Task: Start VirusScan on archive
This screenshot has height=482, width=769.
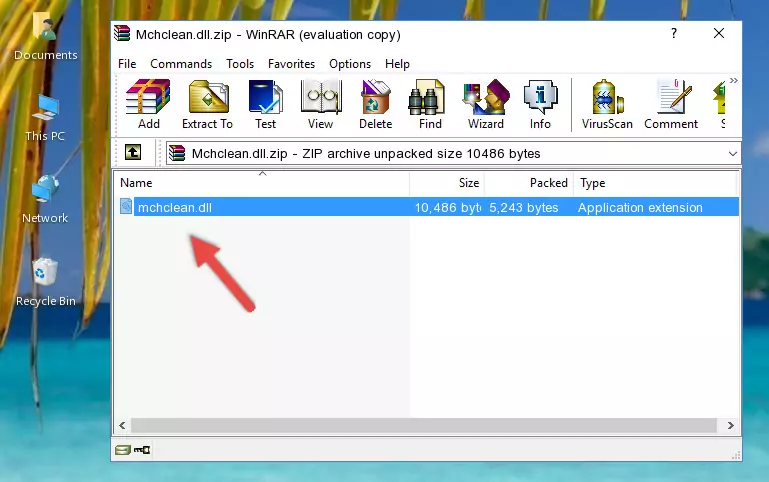Action: point(607,104)
